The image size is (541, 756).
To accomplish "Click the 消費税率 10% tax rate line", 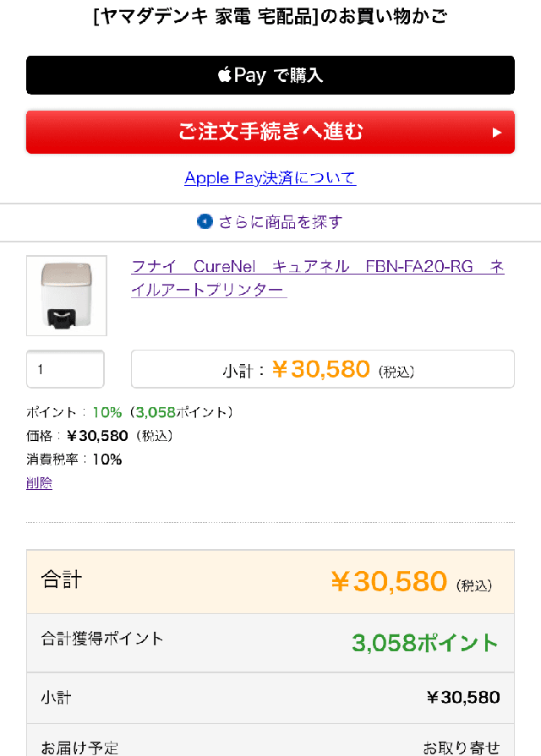I will pyautogui.click(x=74, y=460).
